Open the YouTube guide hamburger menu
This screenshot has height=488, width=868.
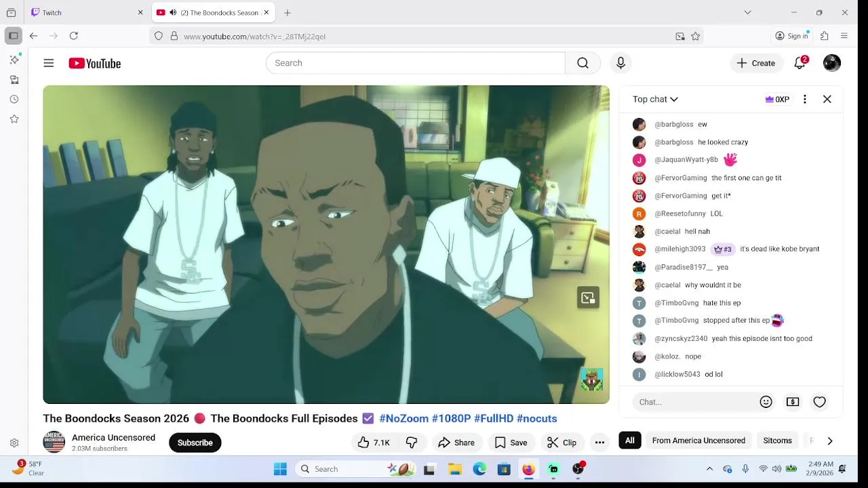click(x=48, y=63)
